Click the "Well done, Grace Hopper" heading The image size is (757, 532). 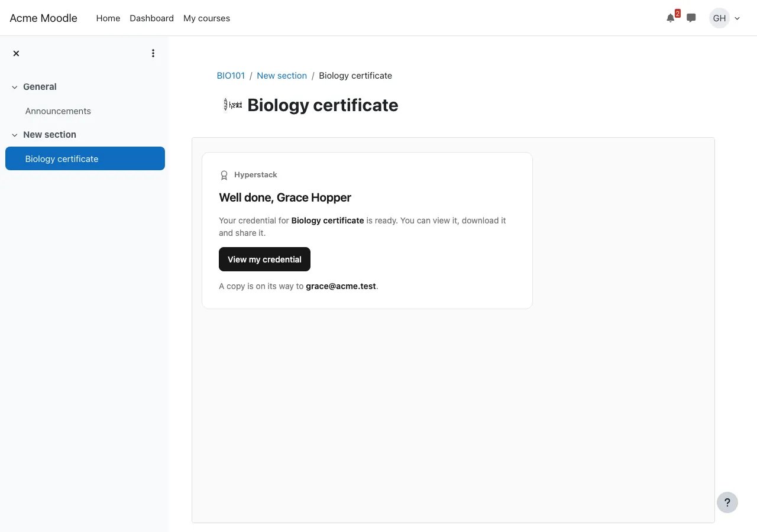[x=285, y=197]
